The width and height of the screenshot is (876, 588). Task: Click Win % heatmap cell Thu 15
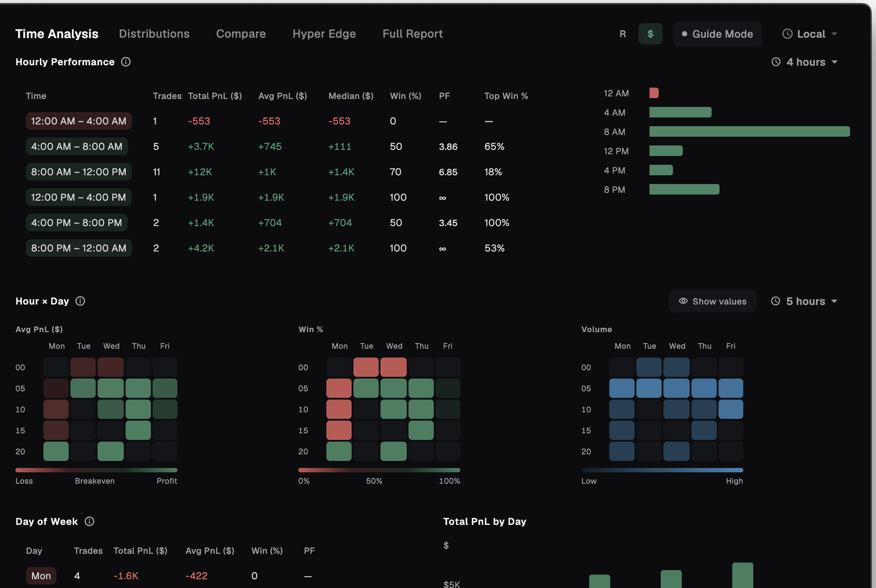point(421,430)
